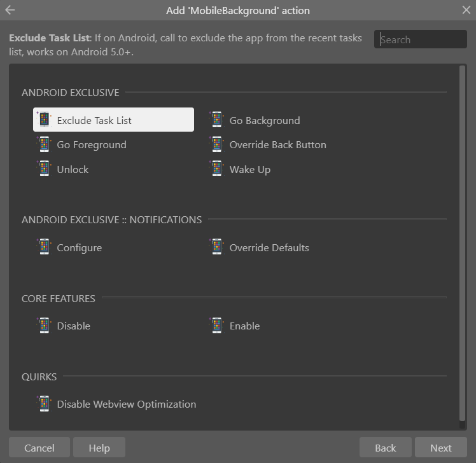Go back with the top-left arrow icon
Viewport: 476px width, 463px height.
pos(10,10)
